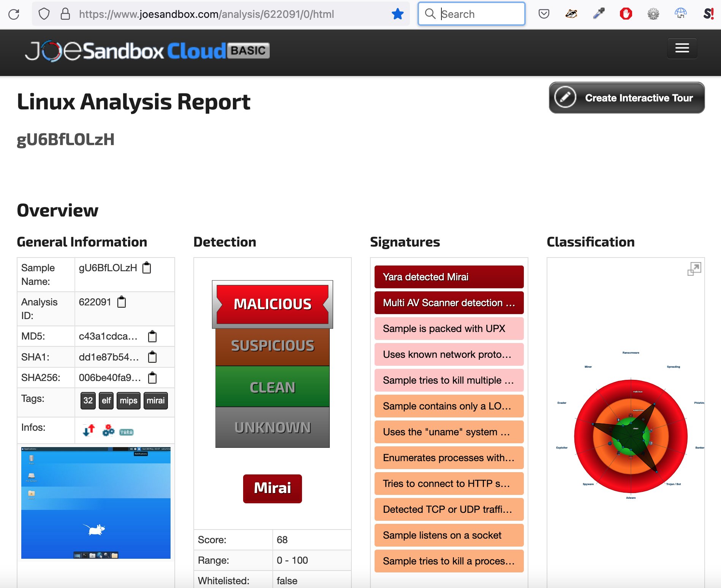Click the browser Search field

[x=471, y=14]
